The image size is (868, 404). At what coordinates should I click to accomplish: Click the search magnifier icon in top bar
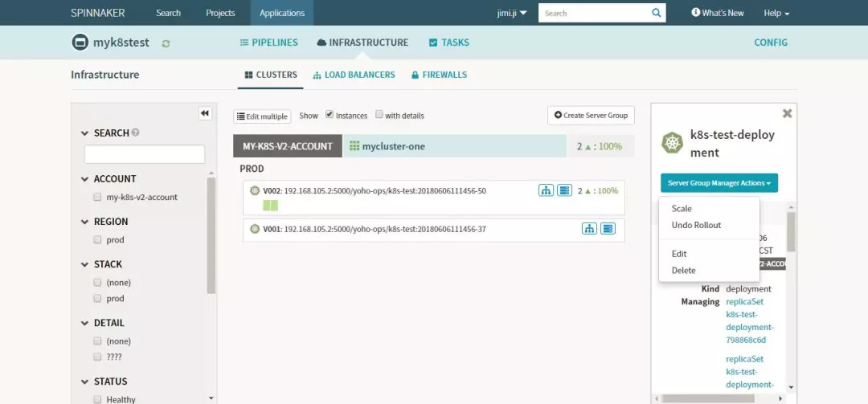coord(657,13)
